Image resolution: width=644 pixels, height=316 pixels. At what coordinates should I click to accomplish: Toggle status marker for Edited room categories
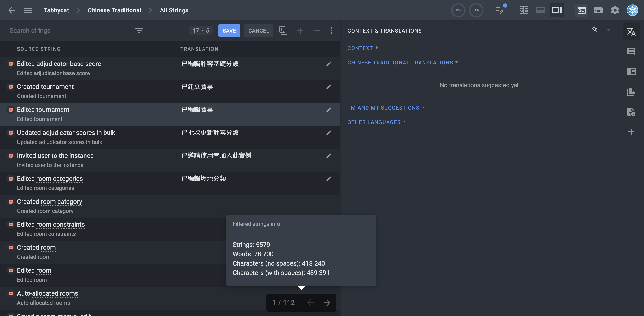tap(11, 178)
